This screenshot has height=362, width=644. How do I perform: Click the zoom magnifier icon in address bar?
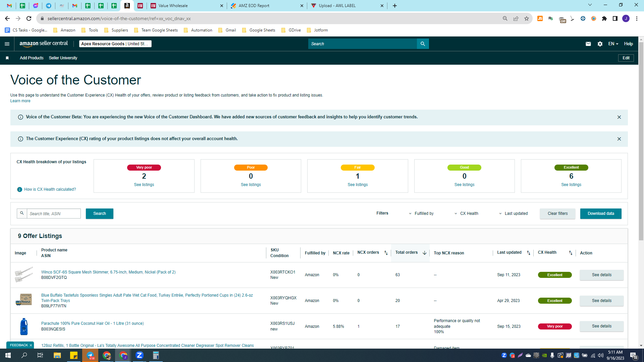[x=505, y=19]
